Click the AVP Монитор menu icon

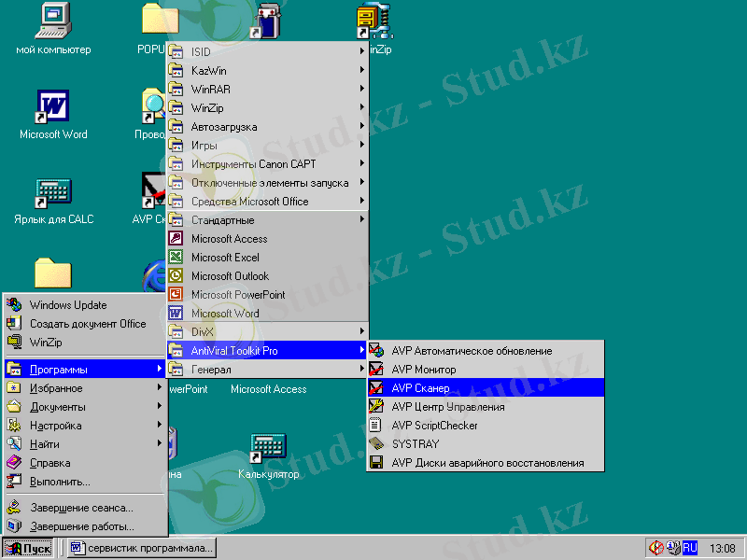click(376, 369)
